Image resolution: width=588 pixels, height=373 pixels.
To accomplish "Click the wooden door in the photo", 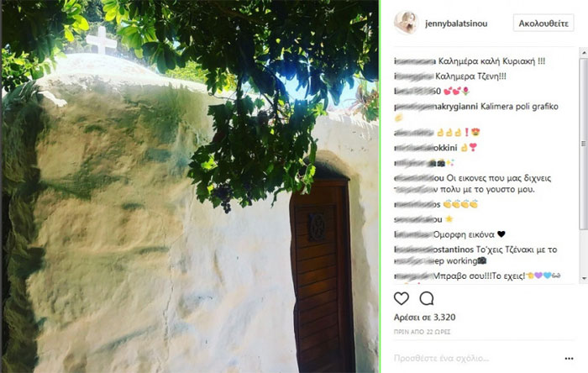I will click(x=322, y=276).
